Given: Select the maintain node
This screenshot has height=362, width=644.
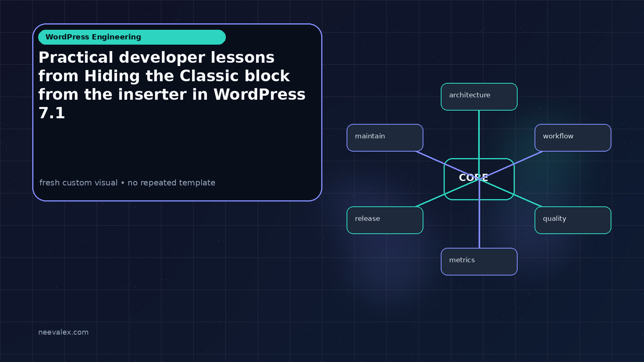Looking at the screenshot, I should pos(385,138).
